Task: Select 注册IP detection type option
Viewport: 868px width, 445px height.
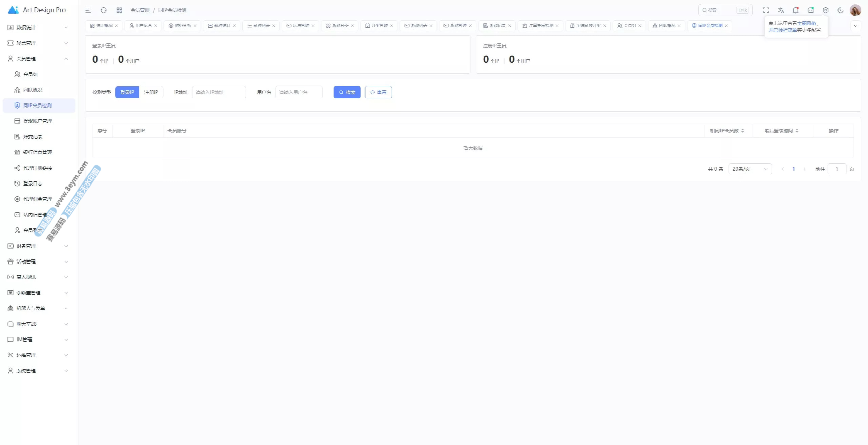Action: point(151,92)
